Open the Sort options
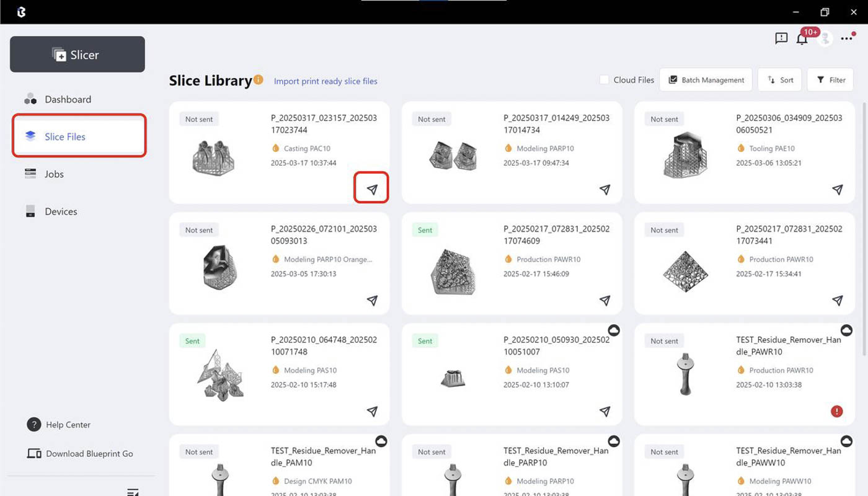868x496 pixels. (780, 80)
